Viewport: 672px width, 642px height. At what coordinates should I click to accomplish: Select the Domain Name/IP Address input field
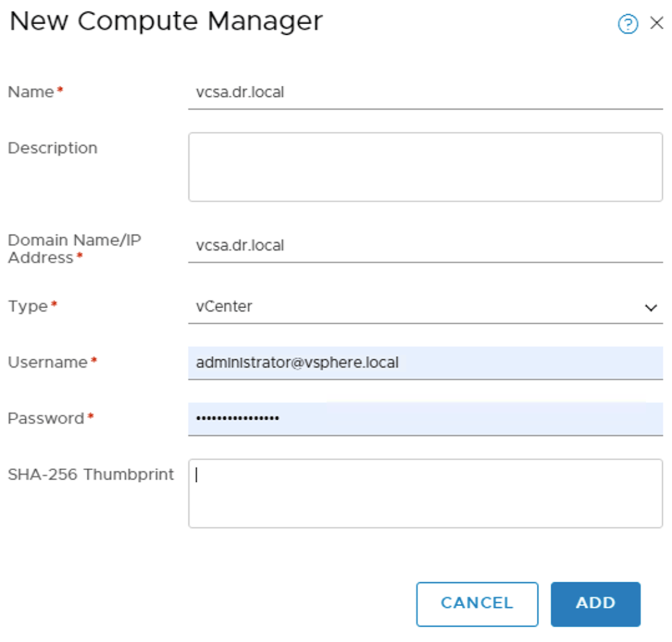425,246
